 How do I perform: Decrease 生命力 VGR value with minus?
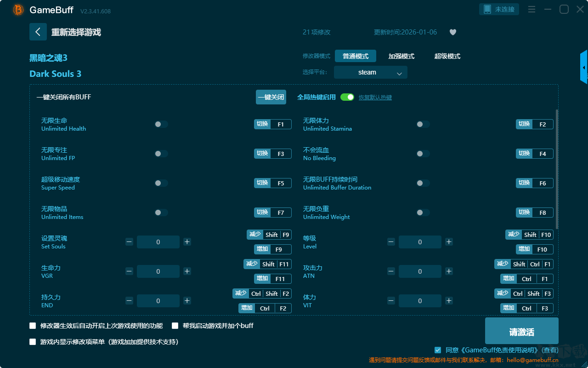129,271
